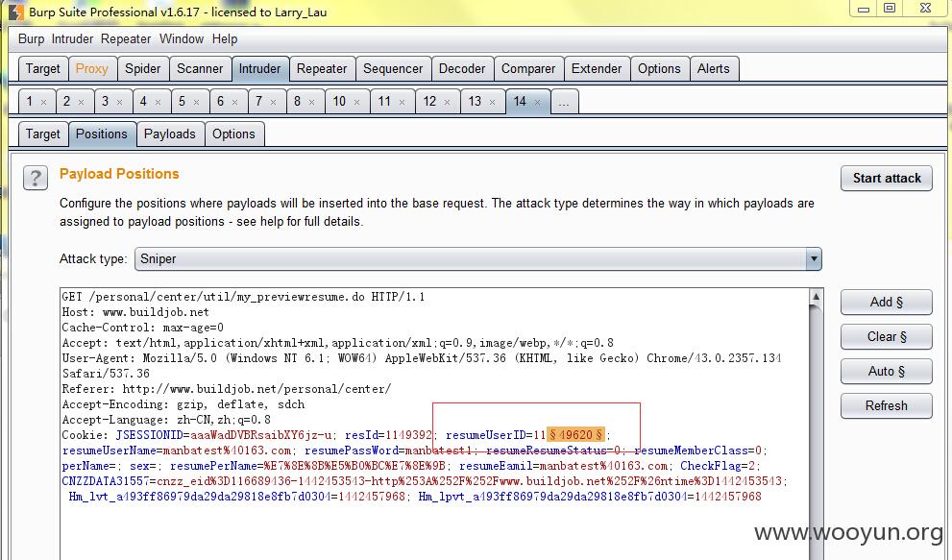Switch to the Proxy tab
The height and width of the screenshot is (560, 952).
click(91, 68)
